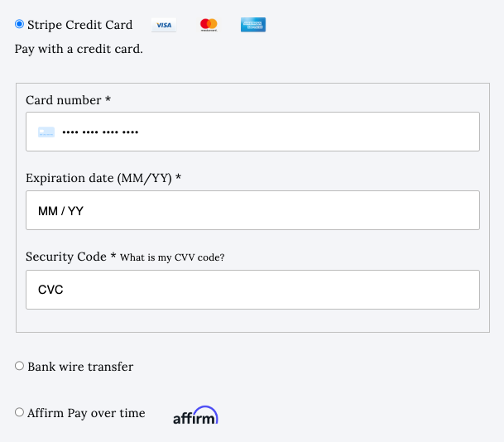The image size is (504, 442).
Task: Choose the Bank wire transfer radio option
Action: click(x=19, y=366)
